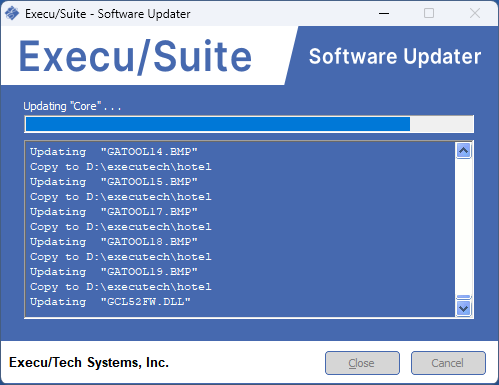Click the empty scrollbar track area
This screenshot has width=499, height=385.
tap(463, 227)
